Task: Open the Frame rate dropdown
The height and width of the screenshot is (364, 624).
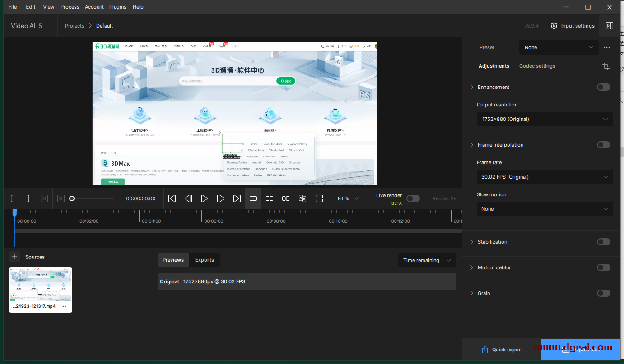Action: click(545, 177)
